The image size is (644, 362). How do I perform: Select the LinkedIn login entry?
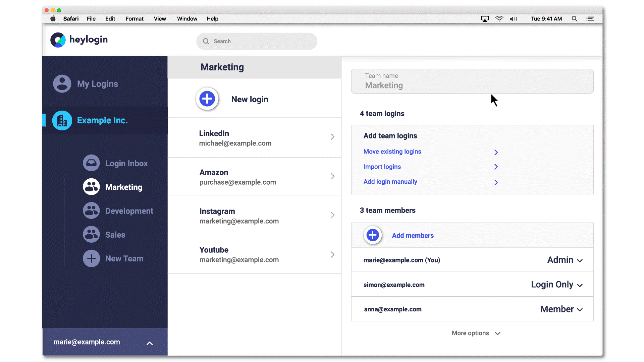tap(254, 138)
